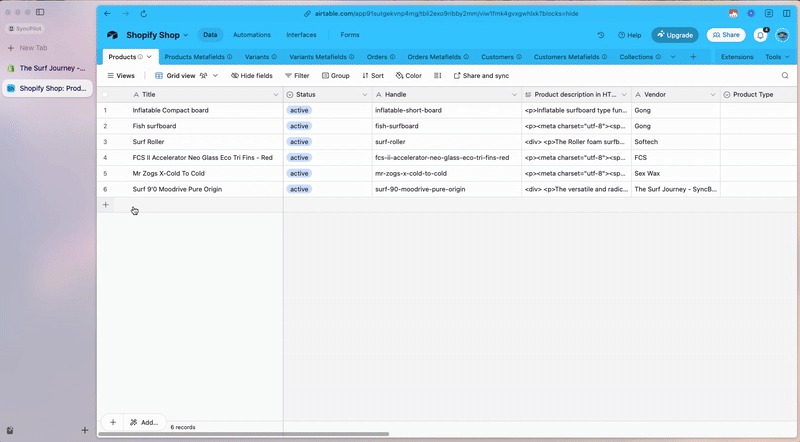This screenshot has height=442, width=800.
Task: Open The Surf Journey sidebar tab
Action: tap(47, 68)
